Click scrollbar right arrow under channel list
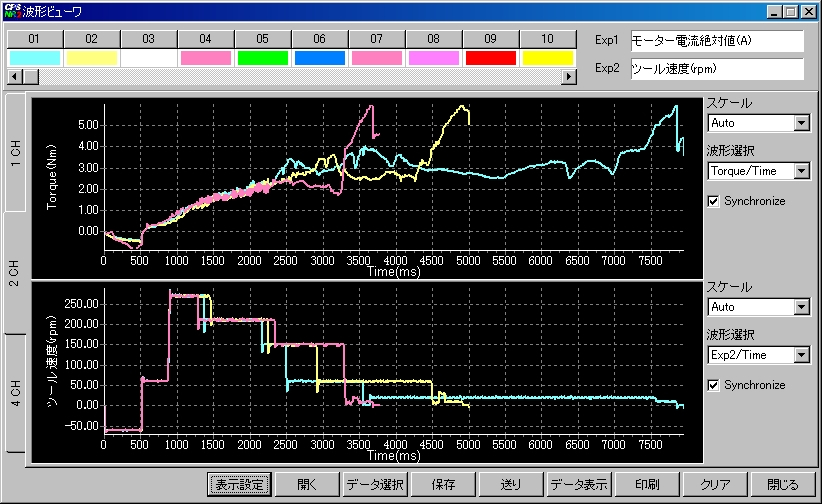 (570, 77)
